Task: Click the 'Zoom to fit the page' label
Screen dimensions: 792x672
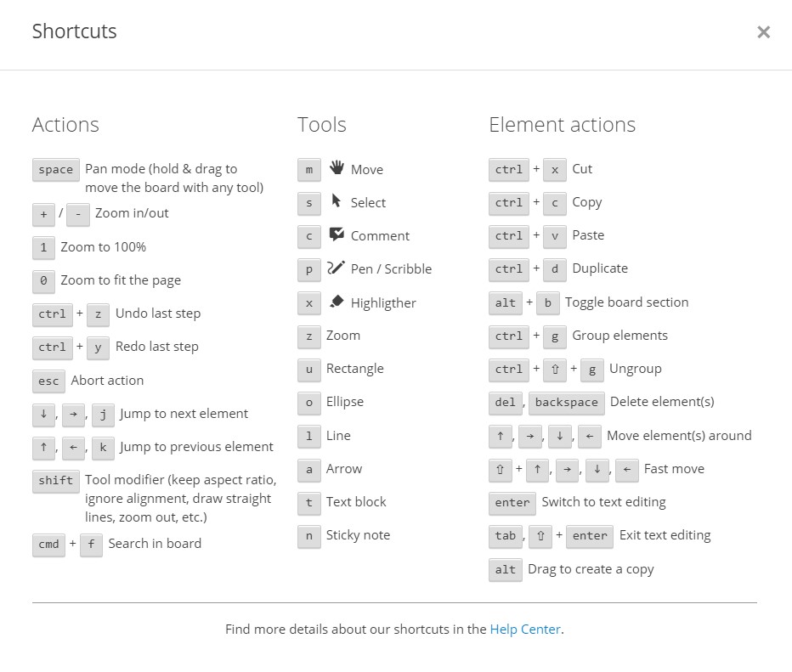Action: click(121, 280)
